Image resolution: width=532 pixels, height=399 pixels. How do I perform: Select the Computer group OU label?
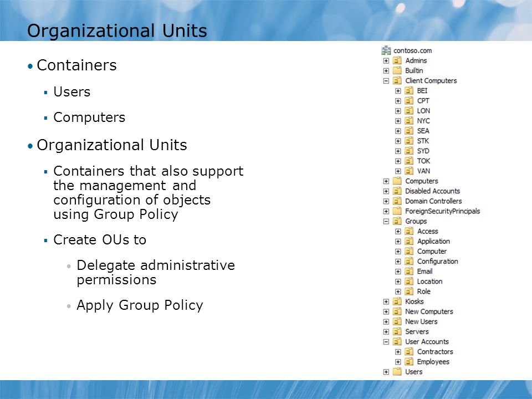[x=432, y=252]
